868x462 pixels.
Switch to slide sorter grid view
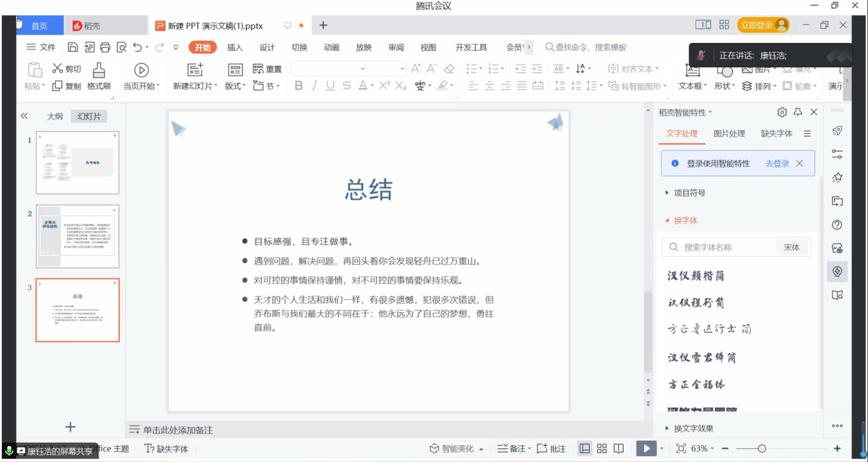[x=602, y=448]
